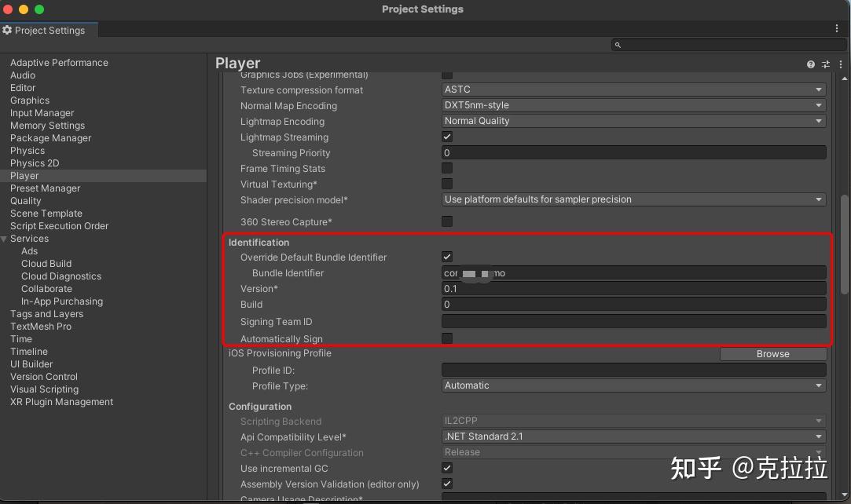851x504 pixels.
Task: Click the presets sliders icon next to help
Action: tap(825, 64)
